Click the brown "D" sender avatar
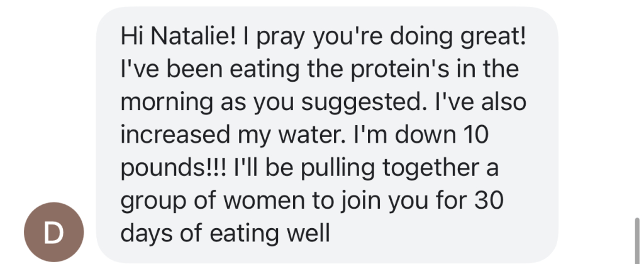This screenshot has width=644, height=264. (53, 233)
